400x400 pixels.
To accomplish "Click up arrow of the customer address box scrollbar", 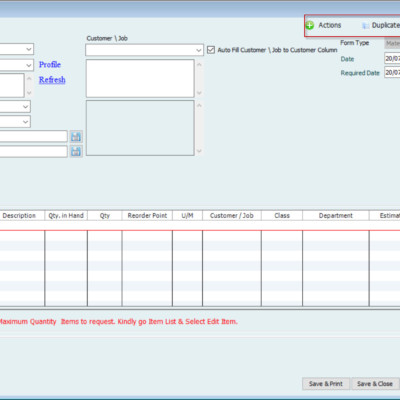I will click(x=199, y=64).
